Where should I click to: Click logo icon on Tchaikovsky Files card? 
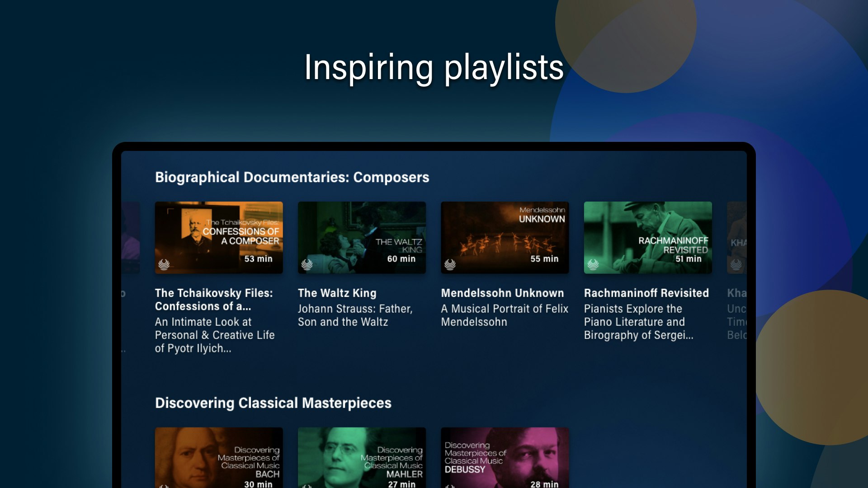164,264
